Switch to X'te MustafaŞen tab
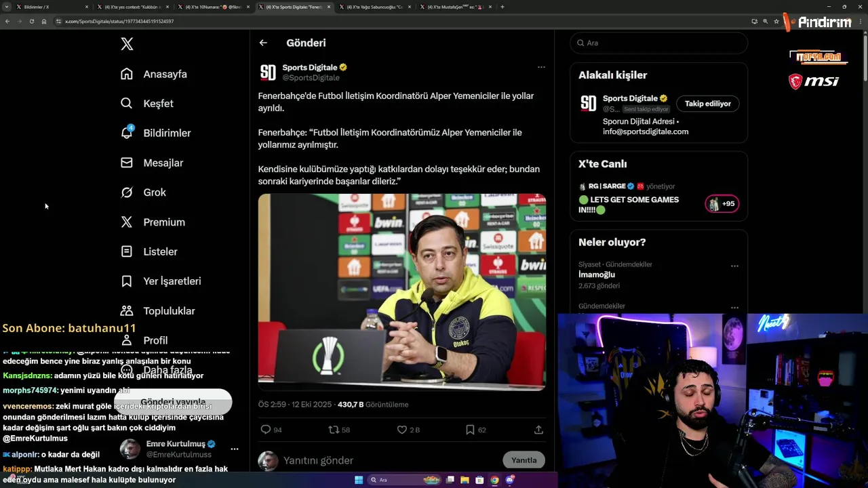Image resolution: width=868 pixels, height=488 pixels. (x=456, y=7)
